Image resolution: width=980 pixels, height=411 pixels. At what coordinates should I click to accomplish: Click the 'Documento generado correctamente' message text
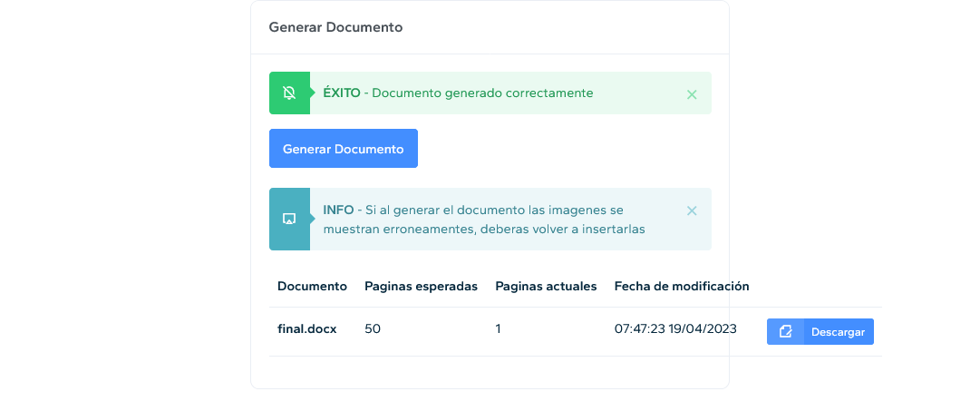pos(482,93)
